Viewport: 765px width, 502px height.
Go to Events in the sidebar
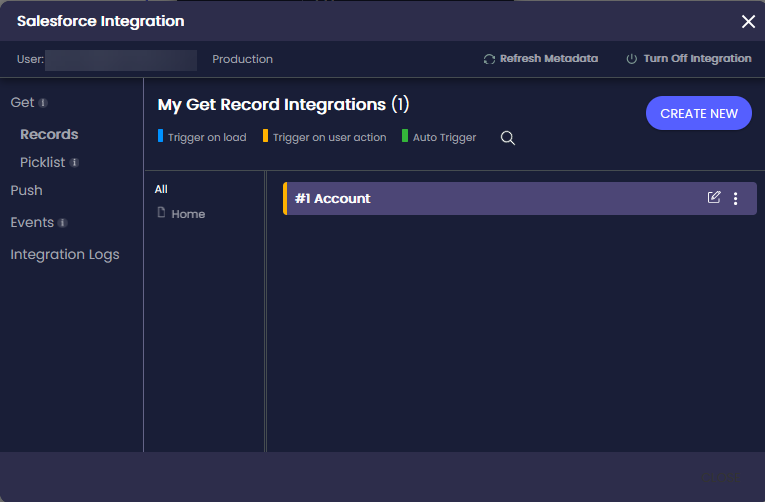pyautogui.click(x=32, y=222)
